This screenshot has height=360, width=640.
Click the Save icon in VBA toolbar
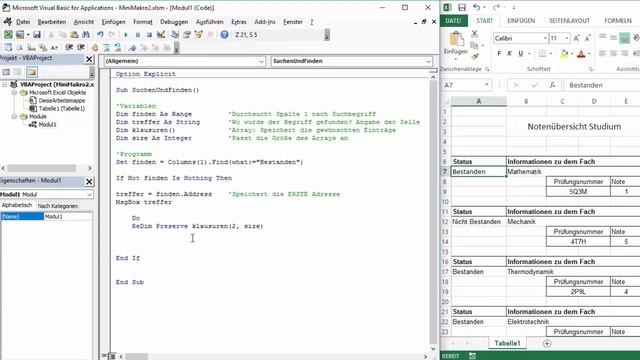37,35
